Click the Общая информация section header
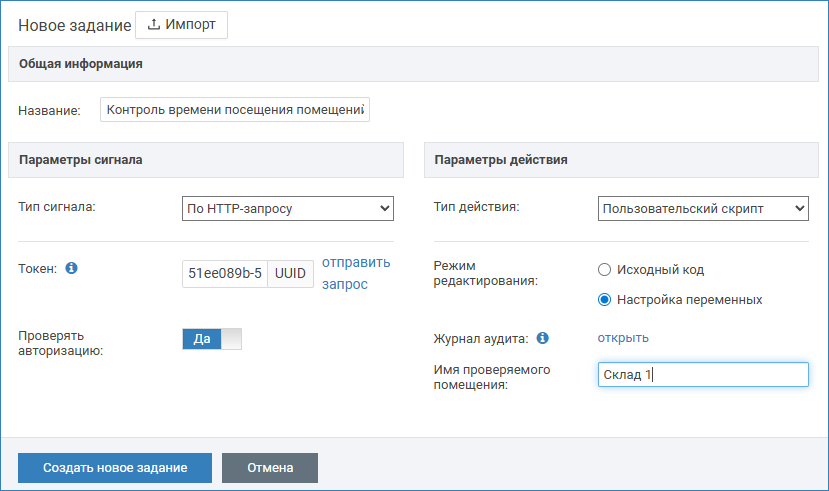829x491 pixels. (x=80, y=64)
